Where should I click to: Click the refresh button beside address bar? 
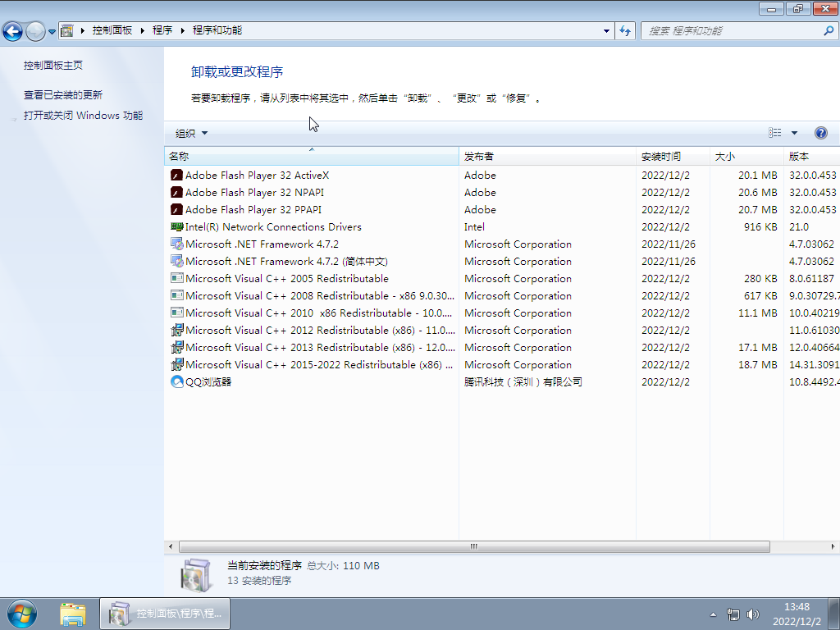[x=626, y=30]
